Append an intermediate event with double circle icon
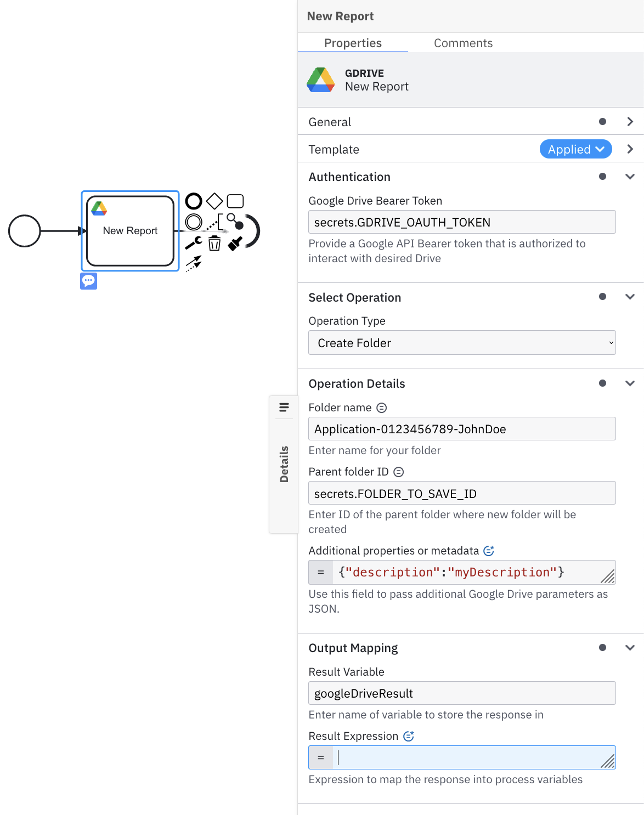This screenshot has height=815, width=644. (x=193, y=221)
